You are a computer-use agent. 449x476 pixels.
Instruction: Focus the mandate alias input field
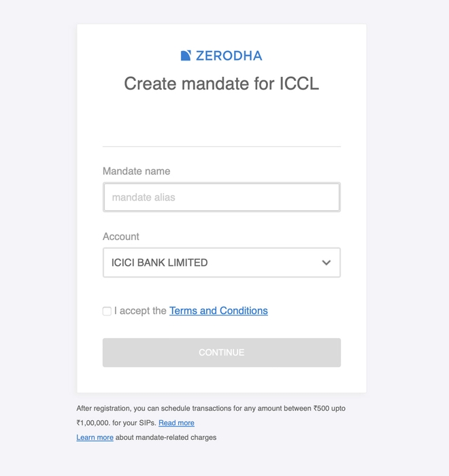point(221,197)
